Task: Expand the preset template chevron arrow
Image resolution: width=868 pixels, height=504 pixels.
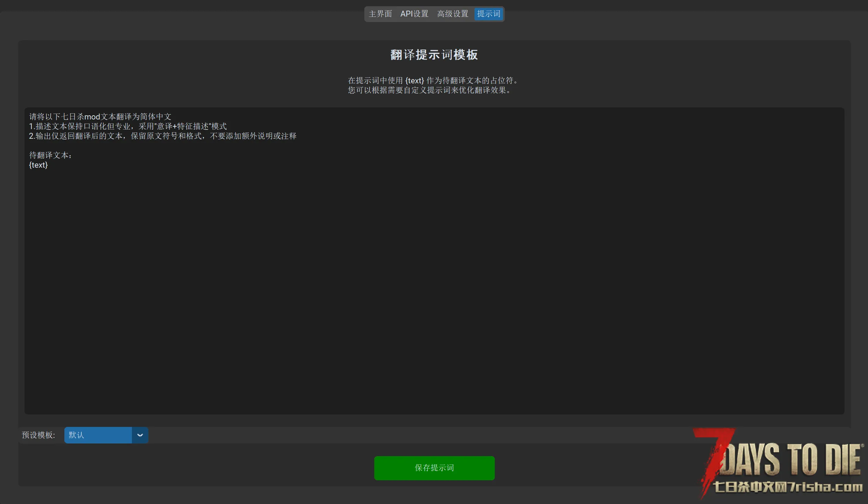Action: pos(140,435)
